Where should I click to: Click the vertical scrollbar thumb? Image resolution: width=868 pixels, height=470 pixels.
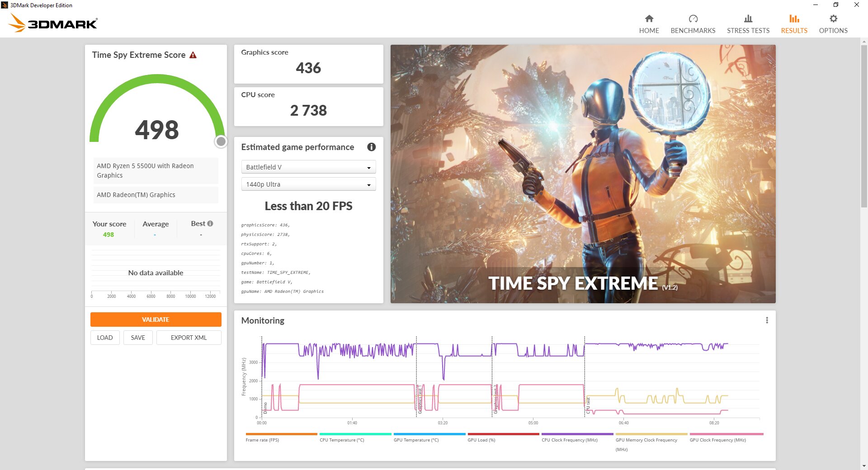864,127
